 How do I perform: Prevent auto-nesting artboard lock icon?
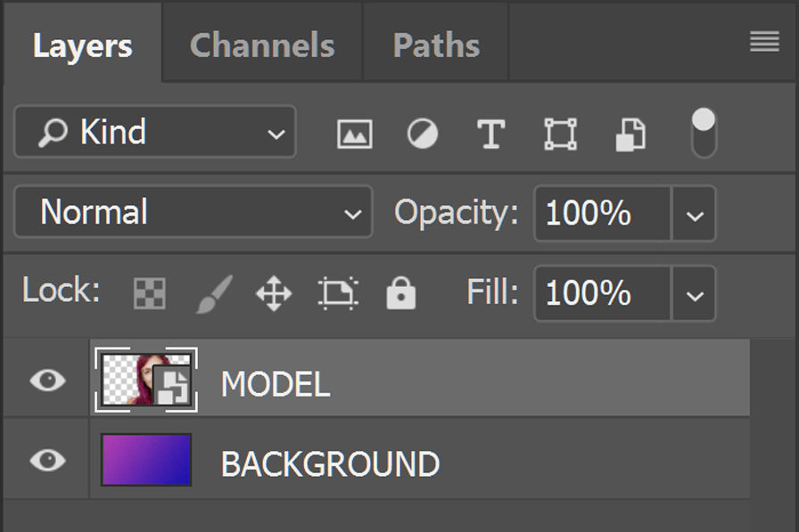[338, 293]
